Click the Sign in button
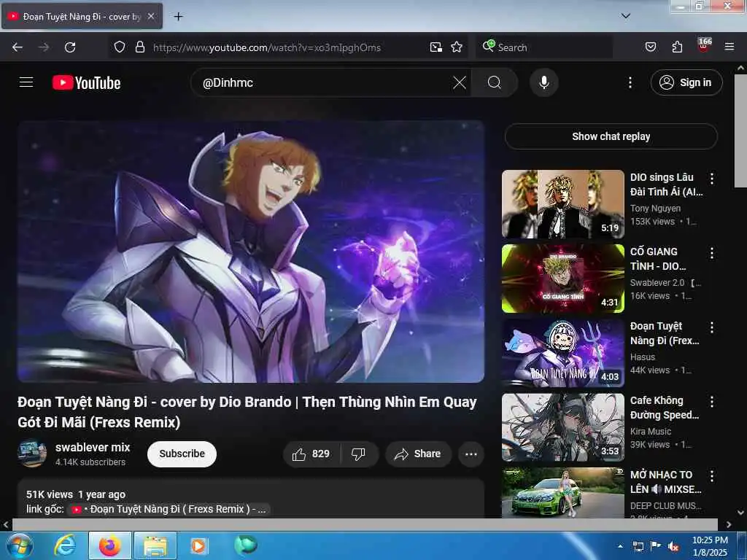This screenshot has height=560, width=747. tap(686, 82)
